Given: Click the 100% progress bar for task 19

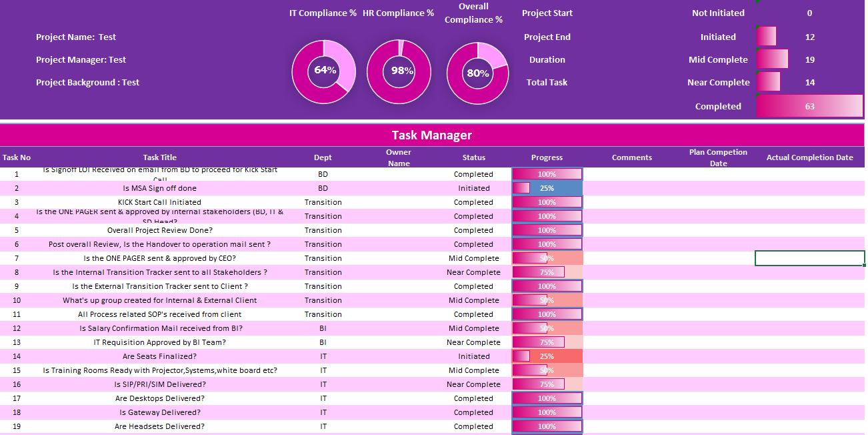Looking at the screenshot, I should point(547,426).
